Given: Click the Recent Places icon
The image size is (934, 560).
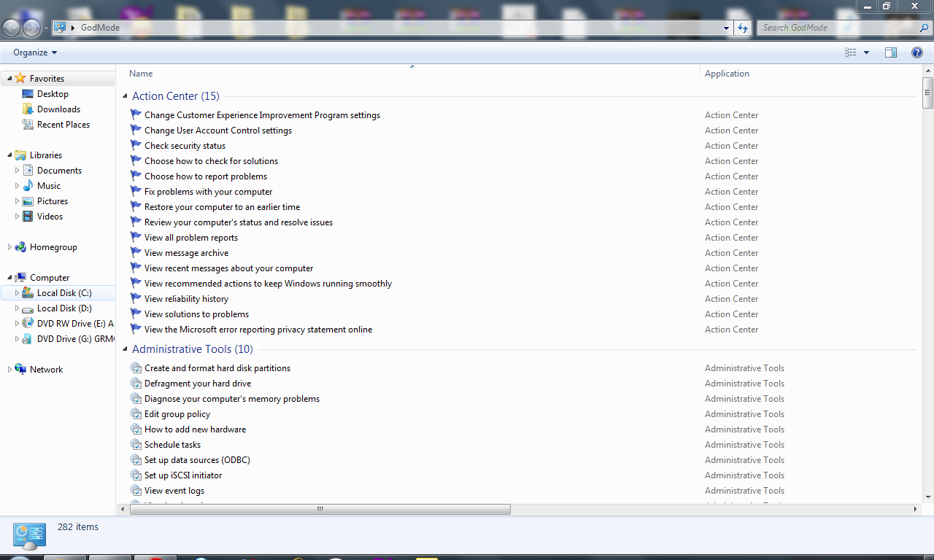Looking at the screenshot, I should click(x=28, y=124).
